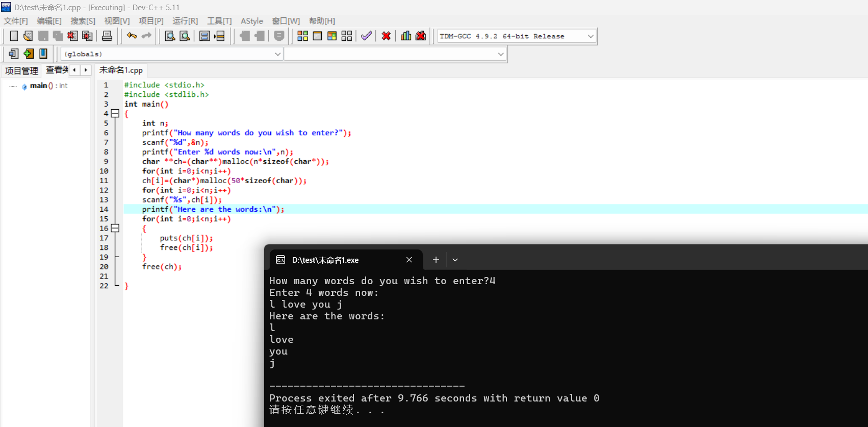This screenshot has width=868, height=427.
Task: Open the empty function dropdown beside globals
Action: (x=395, y=54)
